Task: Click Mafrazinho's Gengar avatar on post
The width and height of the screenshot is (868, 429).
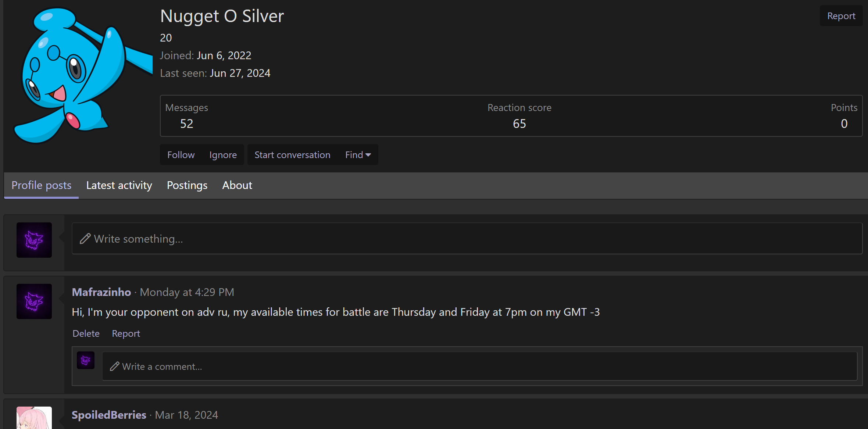Action: pos(34,301)
